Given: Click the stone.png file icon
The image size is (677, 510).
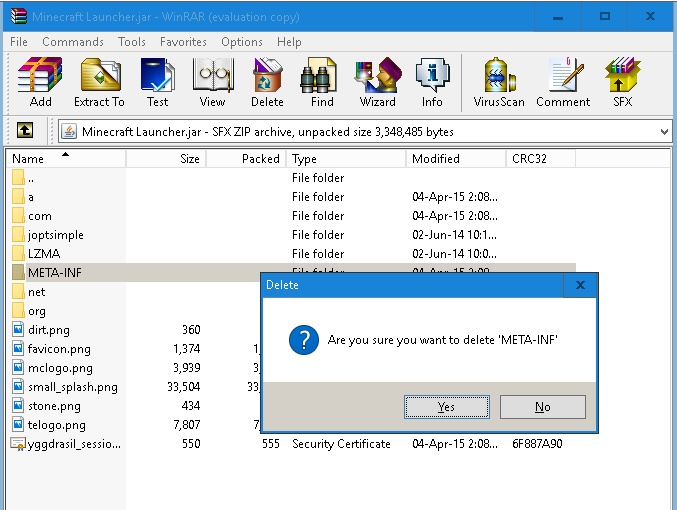Looking at the screenshot, I should tap(18, 405).
